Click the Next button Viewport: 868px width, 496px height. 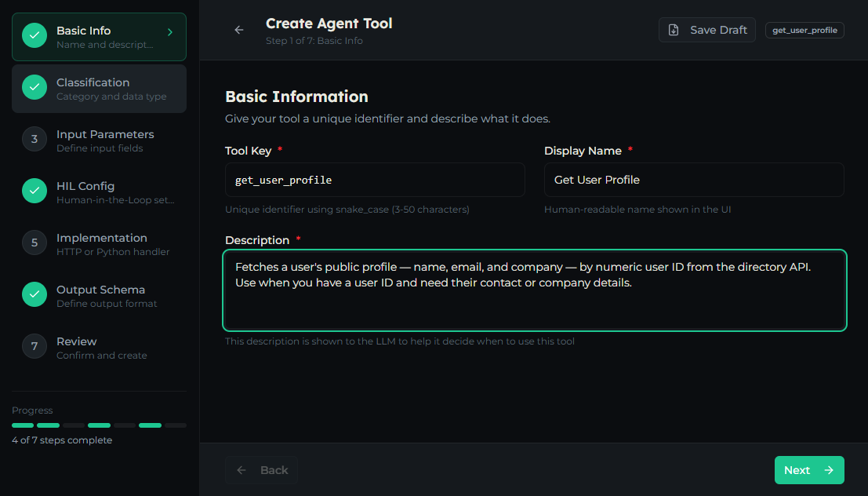(808, 470)
